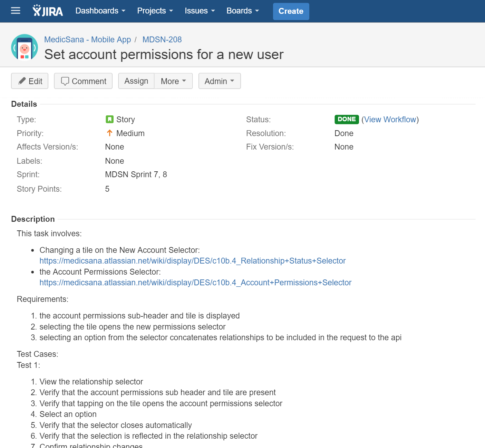
Task: Click the Assign button
Action: click(x=136, y=81)
